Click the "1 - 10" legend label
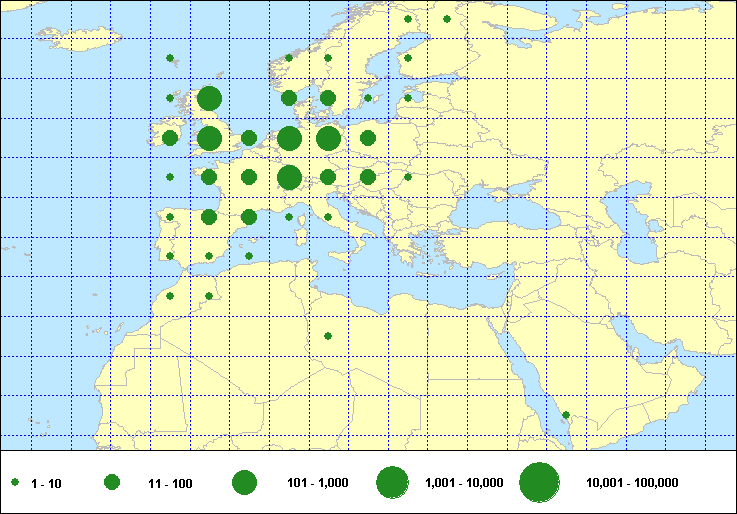Screen dimensions: 737x514 coord(46,484)
